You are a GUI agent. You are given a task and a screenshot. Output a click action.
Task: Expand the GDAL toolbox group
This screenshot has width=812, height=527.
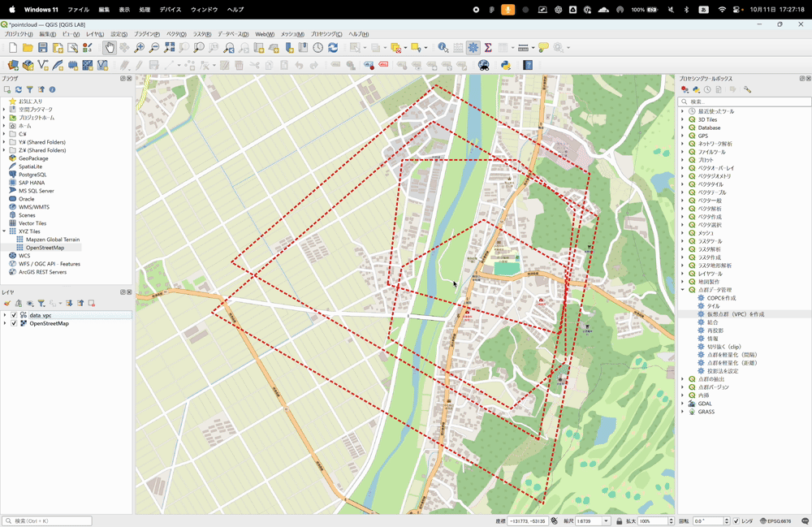(683, 404)
